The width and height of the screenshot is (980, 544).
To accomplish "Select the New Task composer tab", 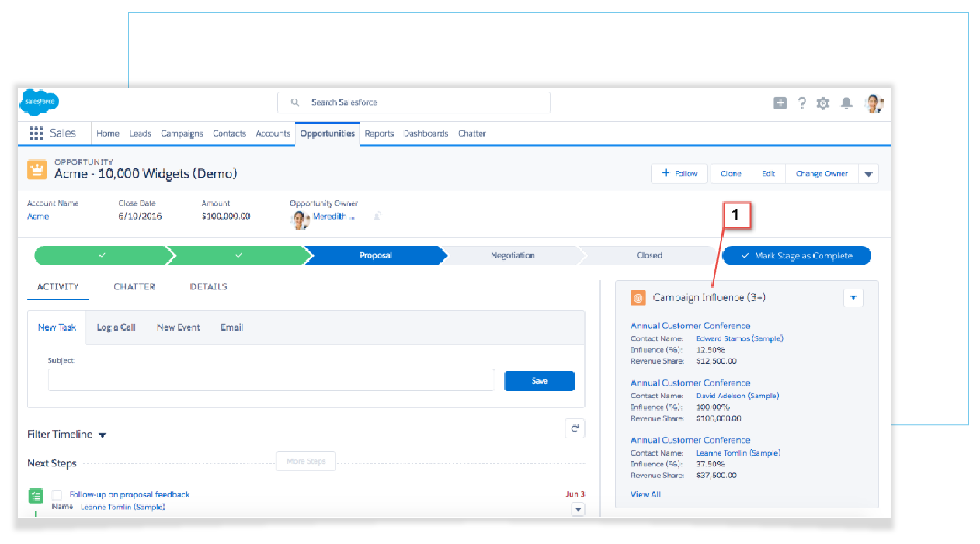I will point(57,327).
